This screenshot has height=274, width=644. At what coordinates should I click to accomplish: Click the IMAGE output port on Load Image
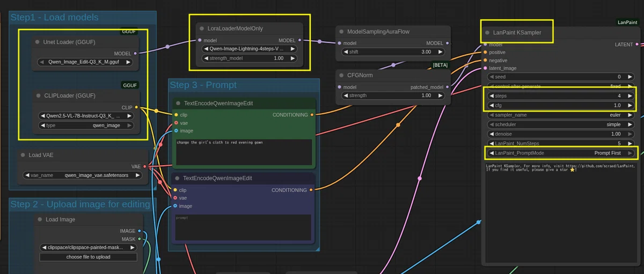pyautogui.click(x=140, y=231)
